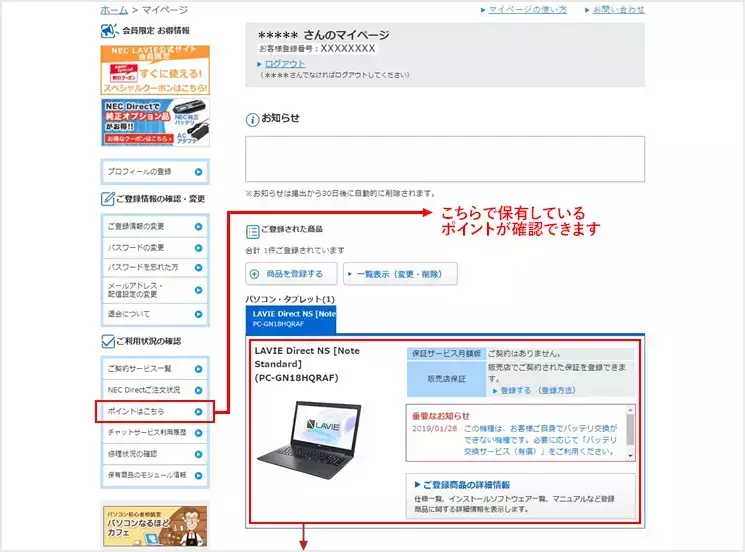The height and width of the screenshot is (552, 745).
Task: Click scroll-down arrow of 重要なお知らせ box
Action: click(630, 456)
